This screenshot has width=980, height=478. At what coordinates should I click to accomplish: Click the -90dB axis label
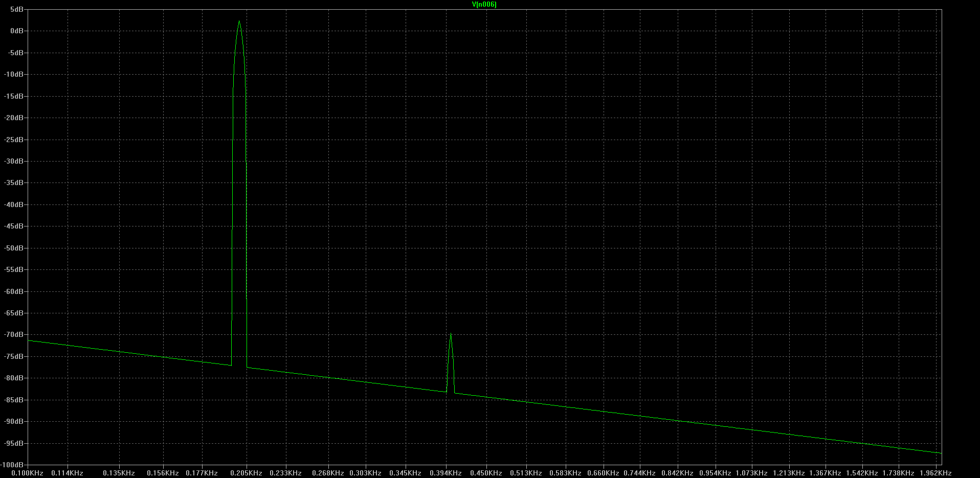[x=14, y=421]
